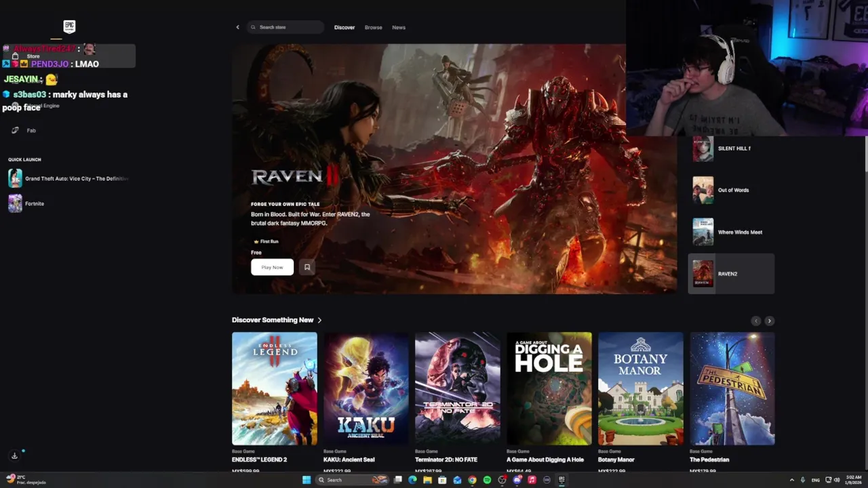Switch to the News tab
The image size is (868, 488).
coord(399,27)
